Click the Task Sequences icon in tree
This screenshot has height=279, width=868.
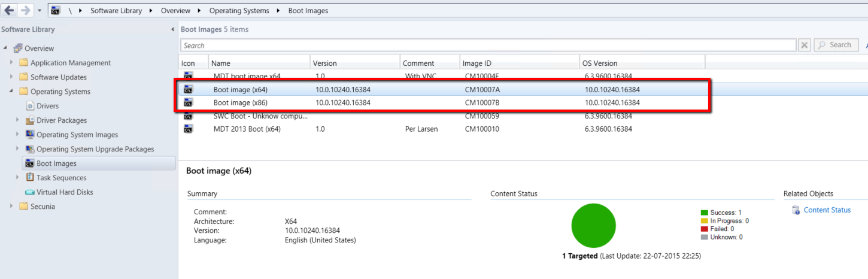click(30, 178)
